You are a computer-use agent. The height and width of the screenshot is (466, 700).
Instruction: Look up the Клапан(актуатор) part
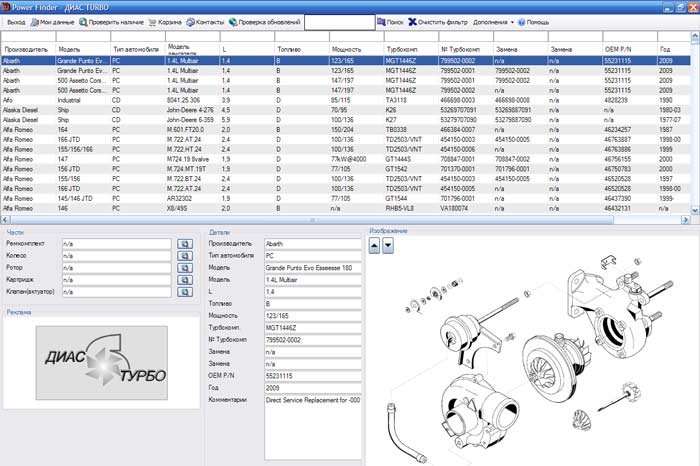(x=185, y=292)
